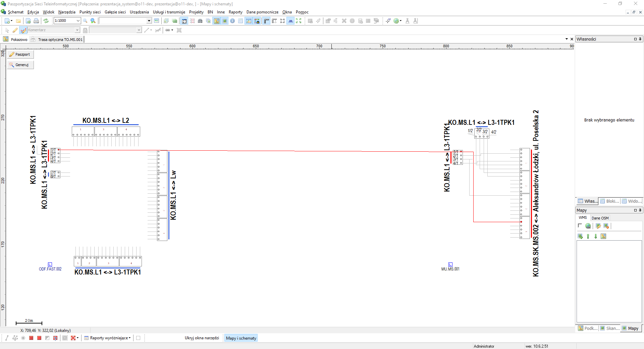
Task: Expand the empty search combo box
Action: coord(149,21)
